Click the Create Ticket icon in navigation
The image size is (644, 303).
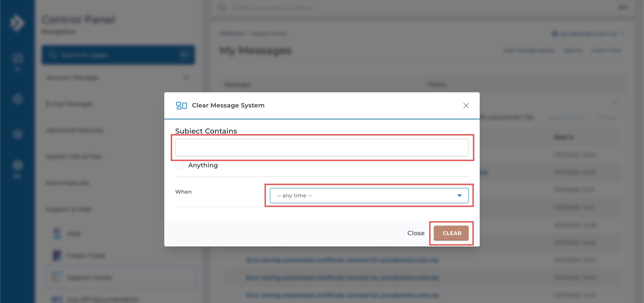pos(57,255)
